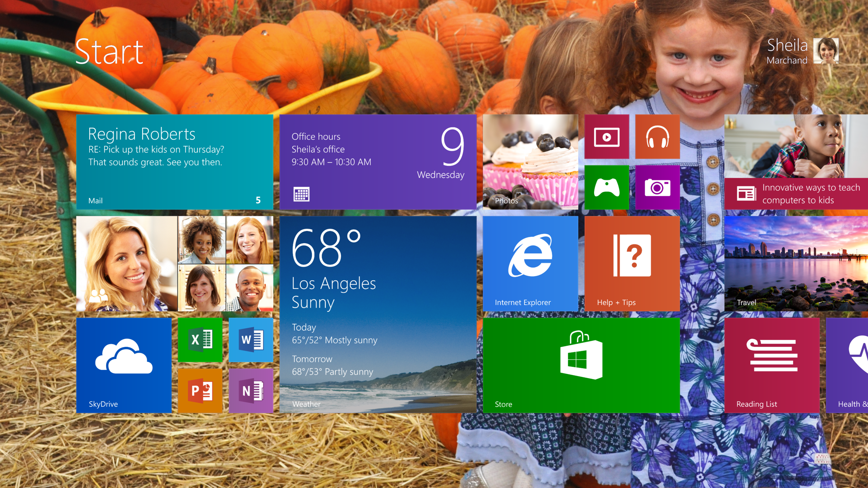Launch the Music headphones tile
The width and height of the screenshot is (868, 488).
[x=657, y=137]
